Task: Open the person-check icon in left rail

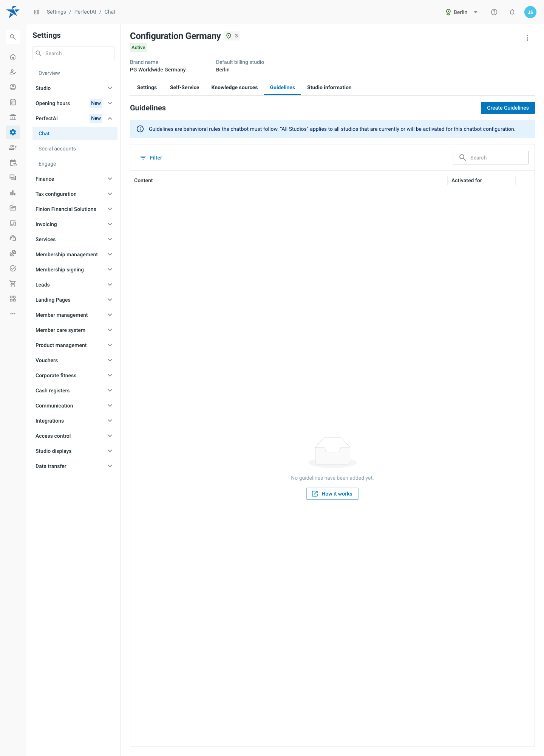Action: coord(13,72)
